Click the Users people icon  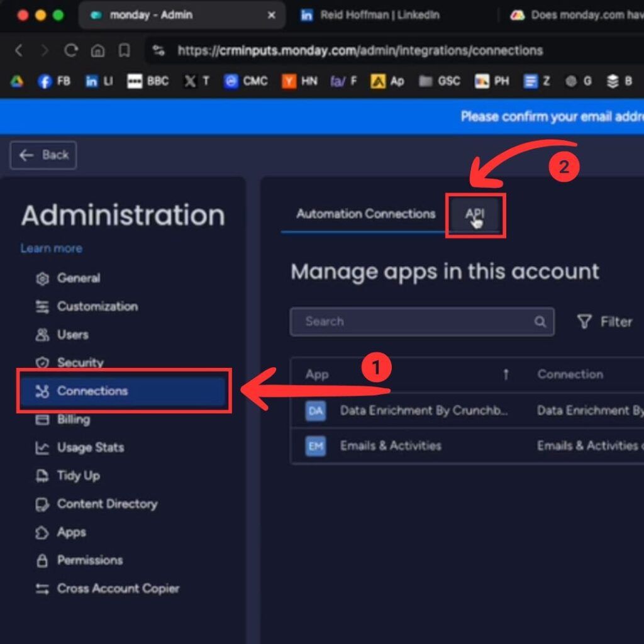click(42, 335)
